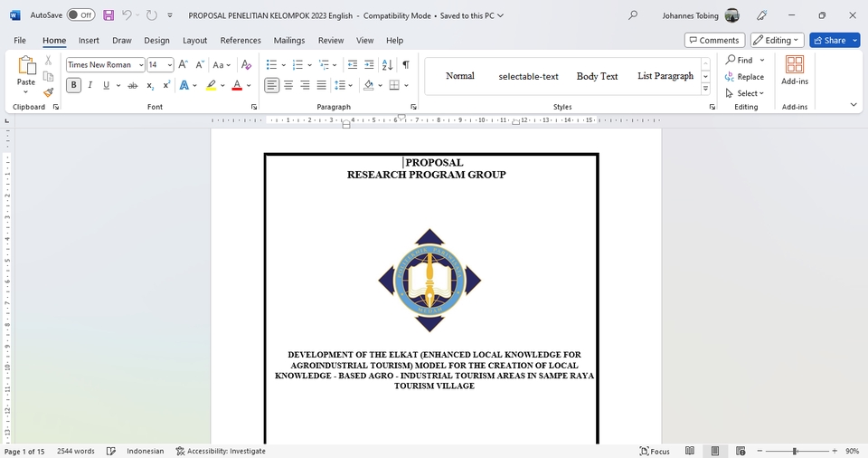The height and width of the screenshot is (458, 868).
Task: Toggle align left
Action: pos(271,85)
